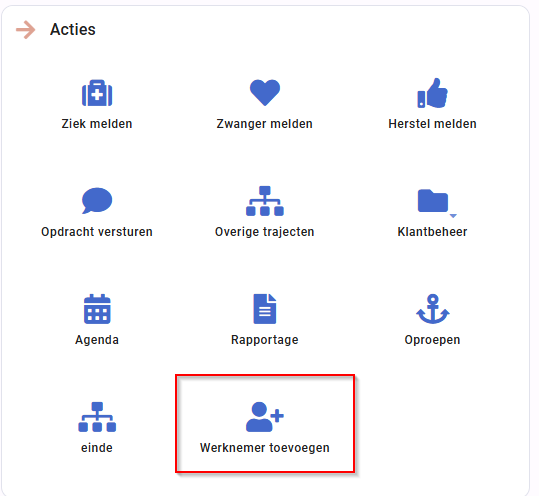Click the Ziek melden label
539x496 pixels.
[x=97, y=124]
